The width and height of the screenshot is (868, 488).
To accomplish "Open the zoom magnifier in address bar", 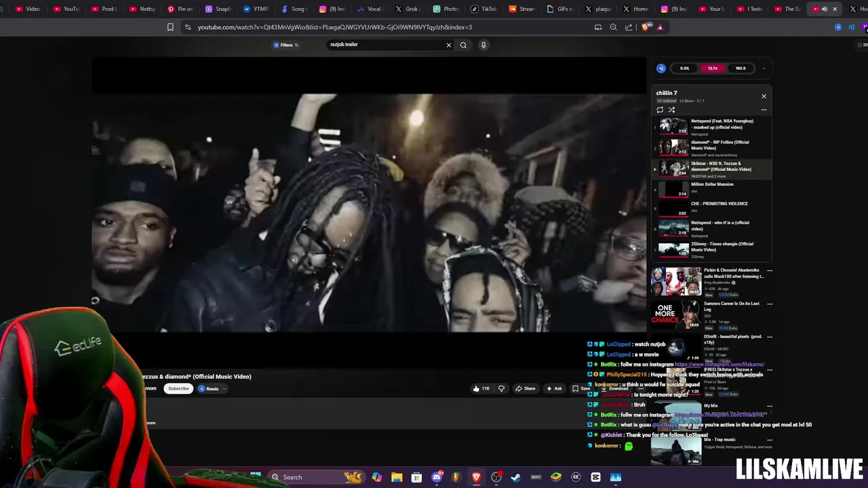I will (613, 27).
